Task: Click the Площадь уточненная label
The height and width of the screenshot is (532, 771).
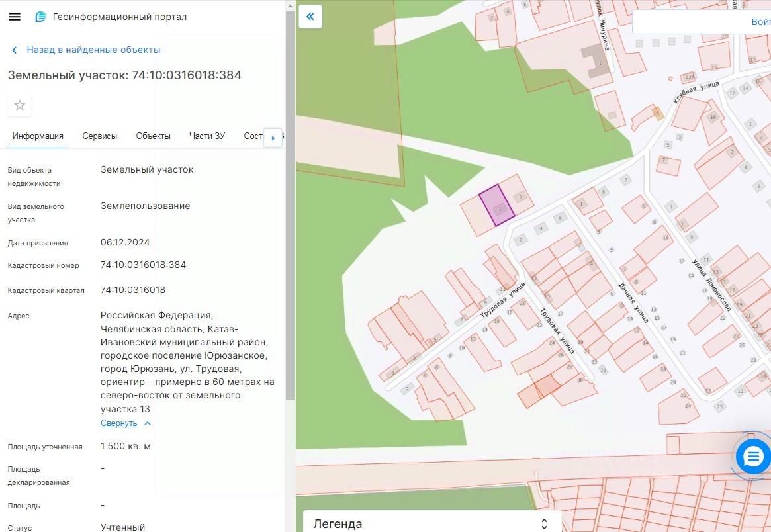Action: (x=45, y=447)
